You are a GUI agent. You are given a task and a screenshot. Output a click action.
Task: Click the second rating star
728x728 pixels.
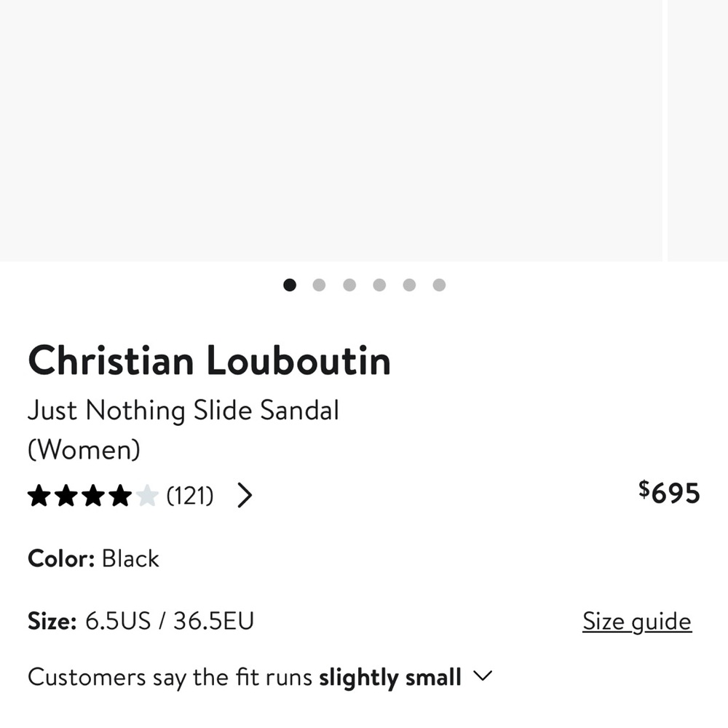pyautogui.click(x=66, y=495)
